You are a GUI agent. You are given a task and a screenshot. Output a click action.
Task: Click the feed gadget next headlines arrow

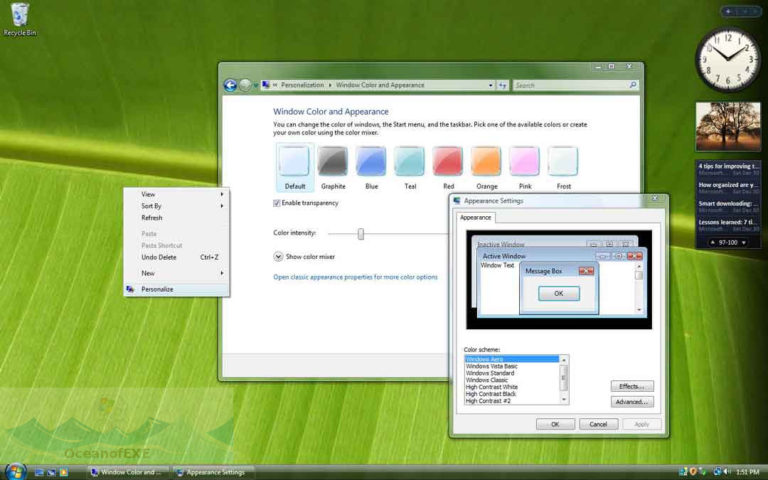744,242
